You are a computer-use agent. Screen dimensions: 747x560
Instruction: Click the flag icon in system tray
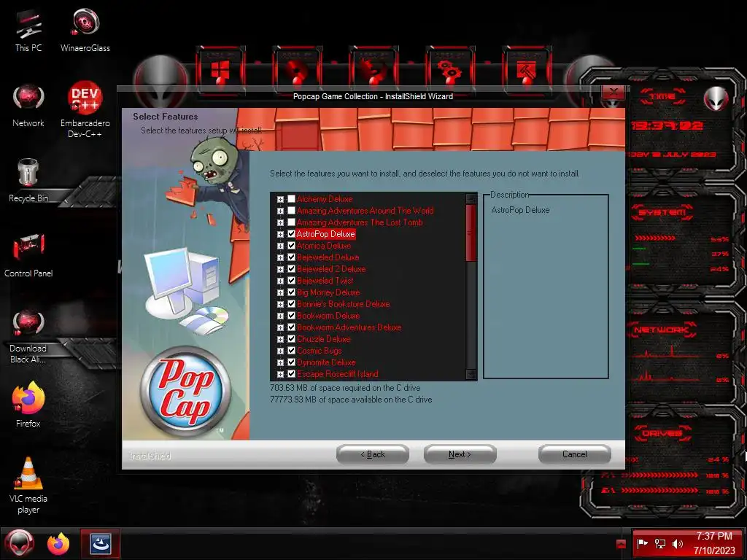click(643, 543)
